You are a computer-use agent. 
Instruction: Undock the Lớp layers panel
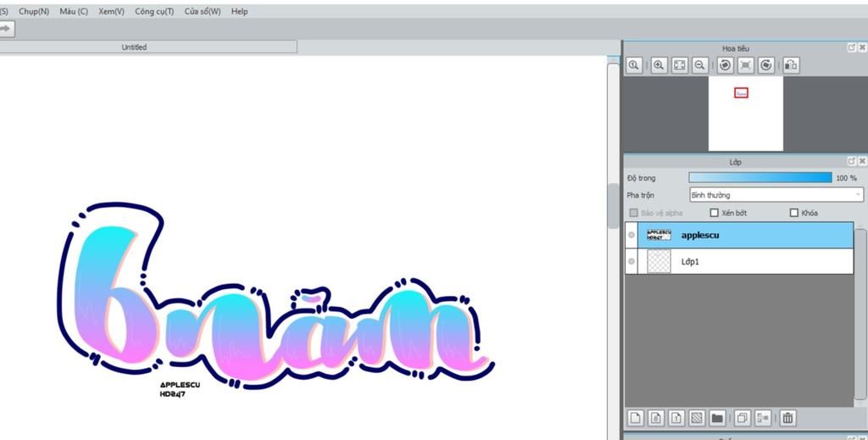[851, 161]
